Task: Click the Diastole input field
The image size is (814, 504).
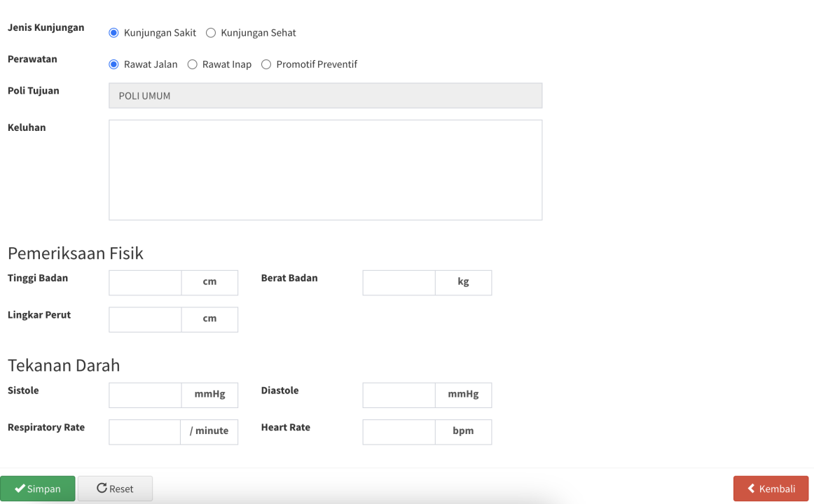Action: point(399,395)
